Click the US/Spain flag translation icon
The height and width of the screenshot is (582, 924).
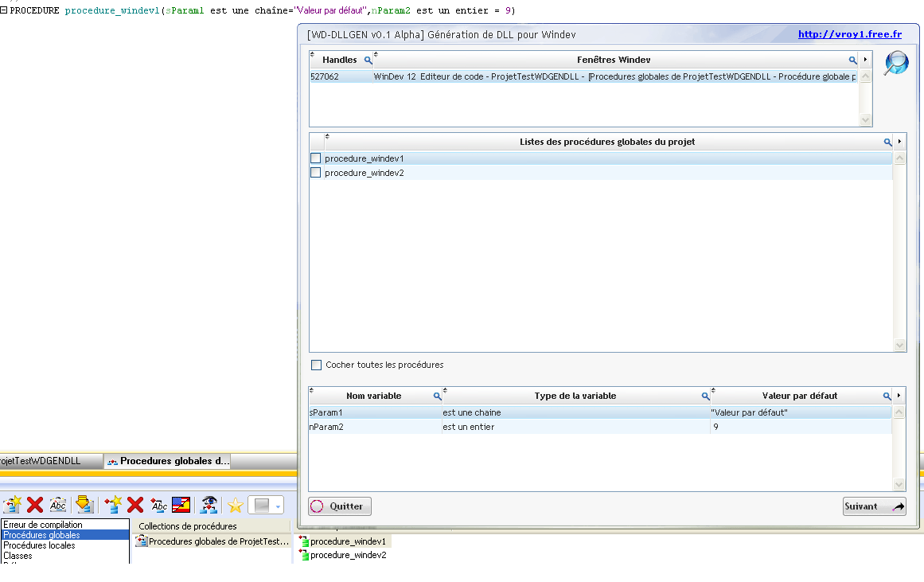(x=181, y=504)
